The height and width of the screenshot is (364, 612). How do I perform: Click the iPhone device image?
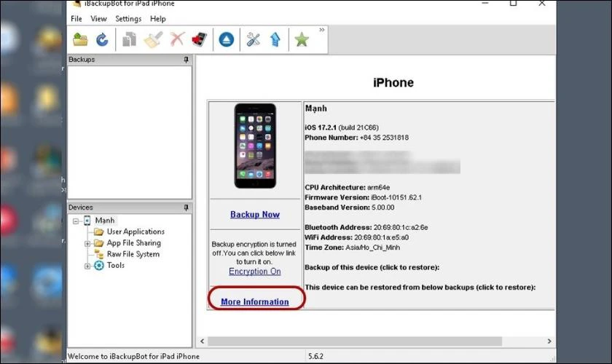coord(255,146)
